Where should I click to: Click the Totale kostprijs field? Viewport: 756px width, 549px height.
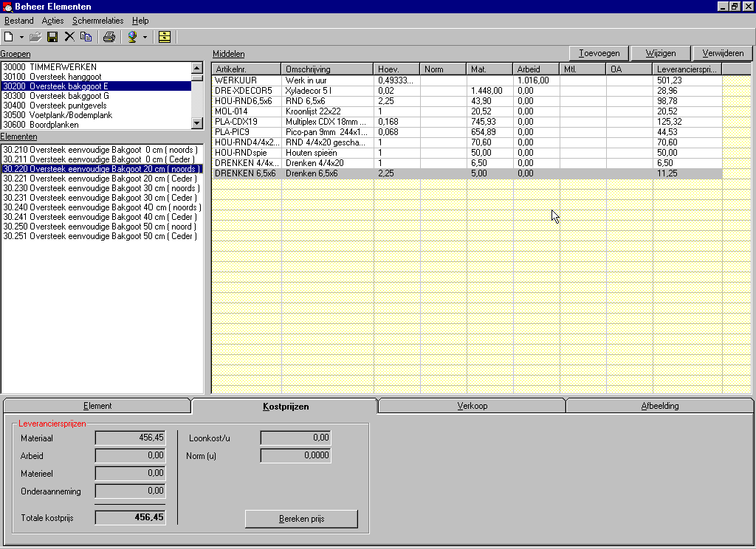pyautogui.click(x=131, y=517)
